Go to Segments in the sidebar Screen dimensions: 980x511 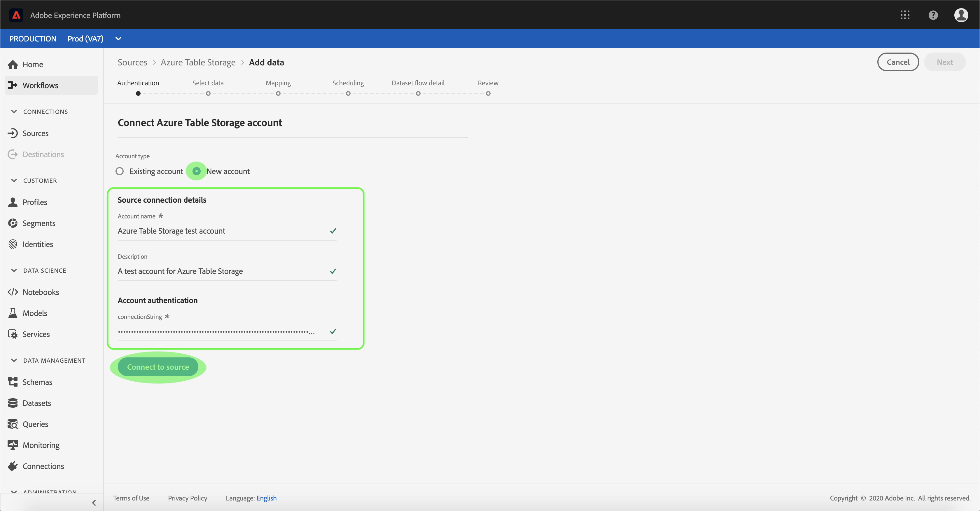[x=38, y=223]
